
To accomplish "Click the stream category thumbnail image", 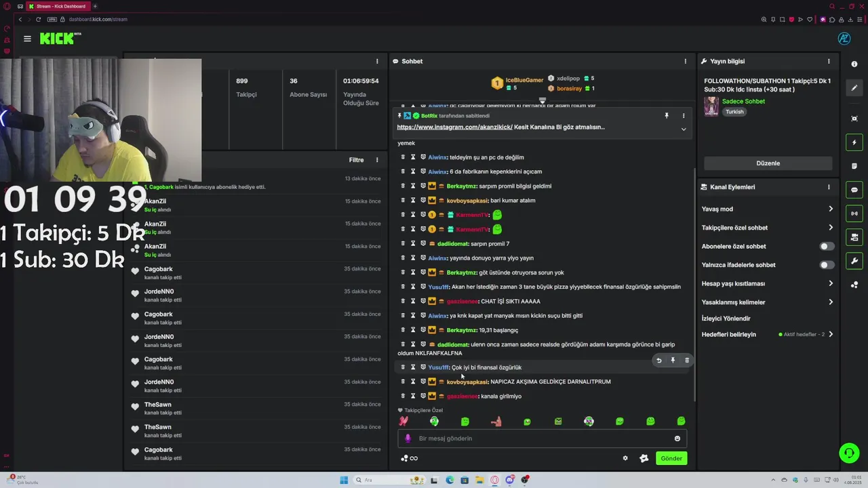I will 711,106.
